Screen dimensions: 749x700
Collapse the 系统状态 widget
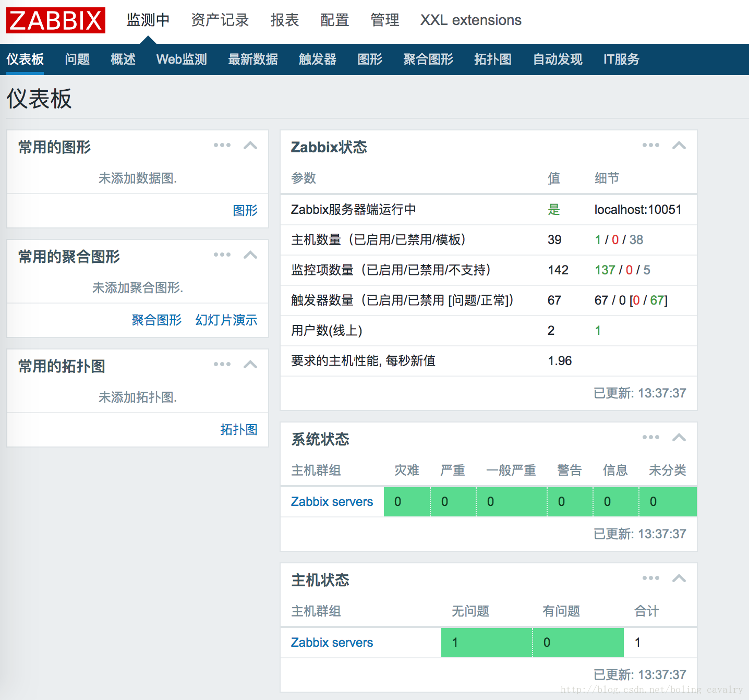[679, 438]
